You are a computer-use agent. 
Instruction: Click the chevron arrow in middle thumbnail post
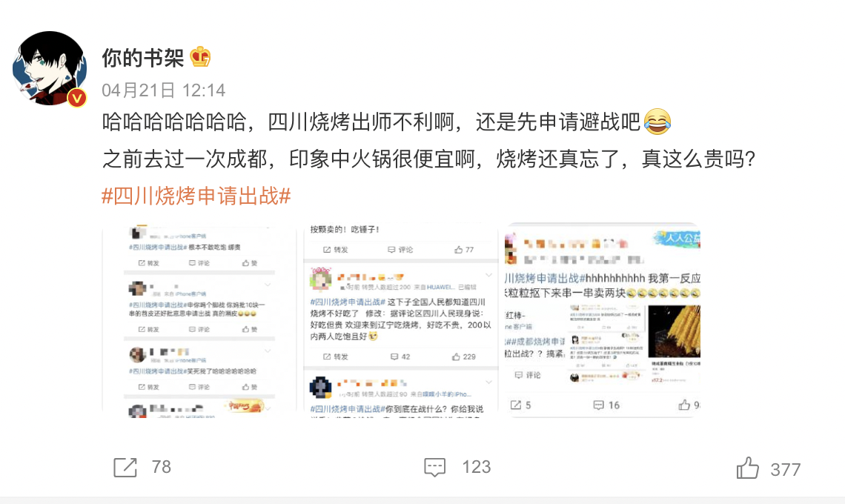(488, 276)
